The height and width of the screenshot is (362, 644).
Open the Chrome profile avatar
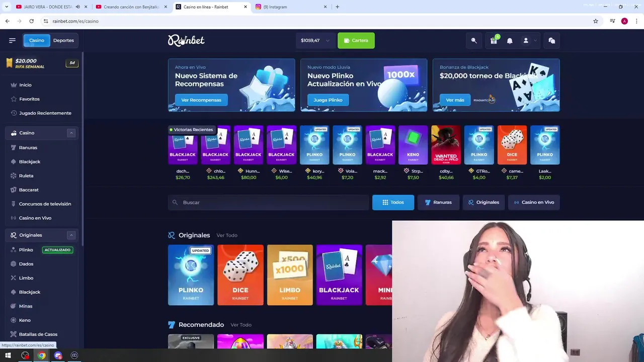pyautogui.click(x=624, y=21)
